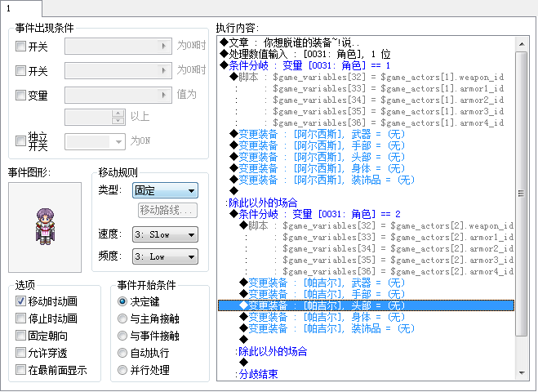Select the 决定键 trigger radio button
This screenshot has height=392, width=538.
tap(122, 301)
